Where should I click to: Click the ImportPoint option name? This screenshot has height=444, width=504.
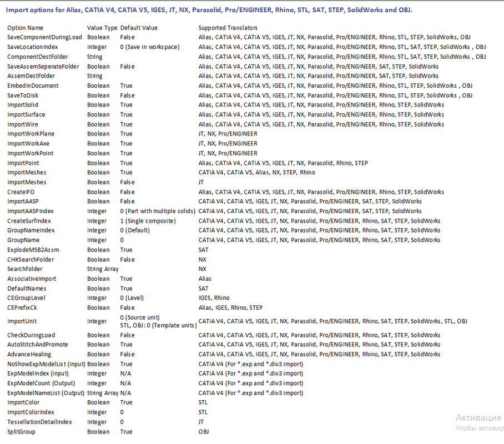point(23,163)
